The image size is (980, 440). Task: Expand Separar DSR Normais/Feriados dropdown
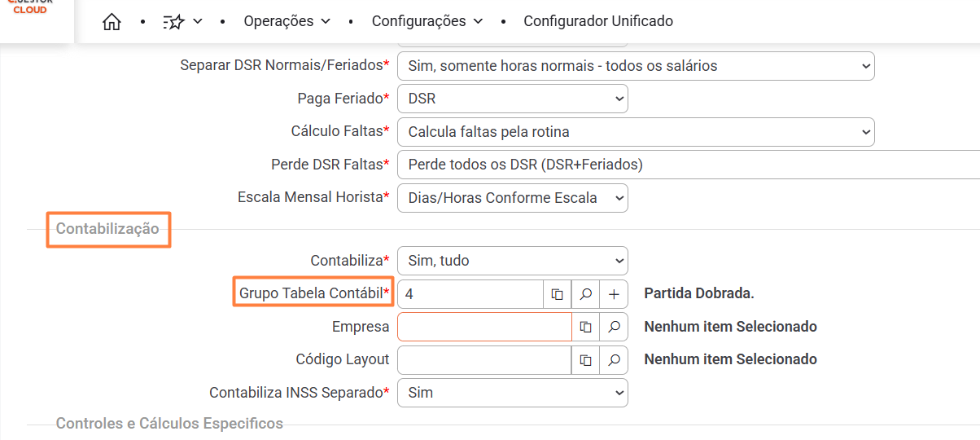coord(635,66)
